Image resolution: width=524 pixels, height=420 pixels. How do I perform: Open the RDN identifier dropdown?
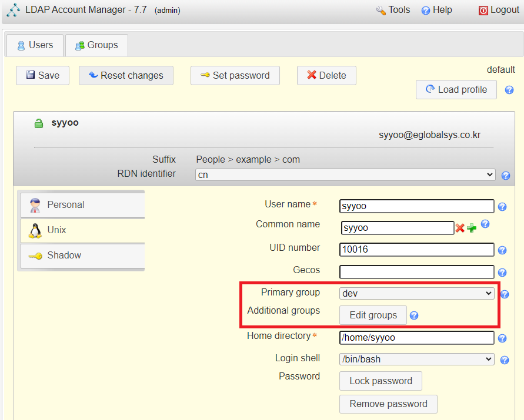click(345, 174)
